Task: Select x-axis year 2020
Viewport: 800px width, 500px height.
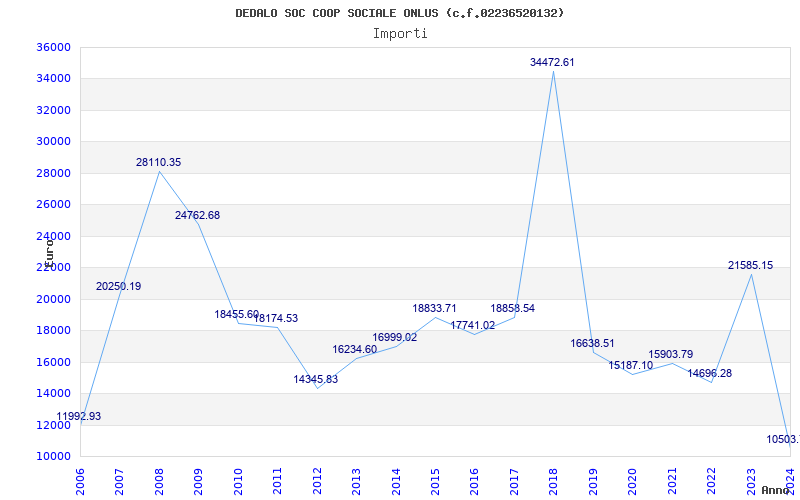Action: click(633, 481)
